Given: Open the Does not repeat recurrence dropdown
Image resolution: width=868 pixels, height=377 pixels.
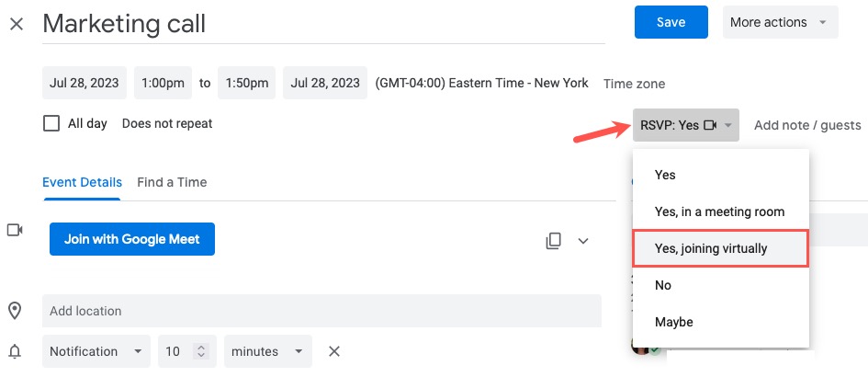Looking at the screenshot, I should [167, 123].
